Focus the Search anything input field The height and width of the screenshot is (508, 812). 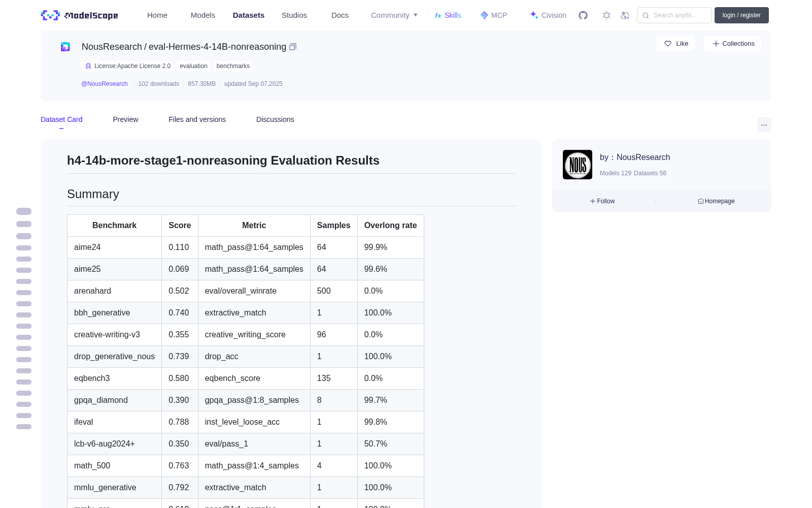[674, 15]
